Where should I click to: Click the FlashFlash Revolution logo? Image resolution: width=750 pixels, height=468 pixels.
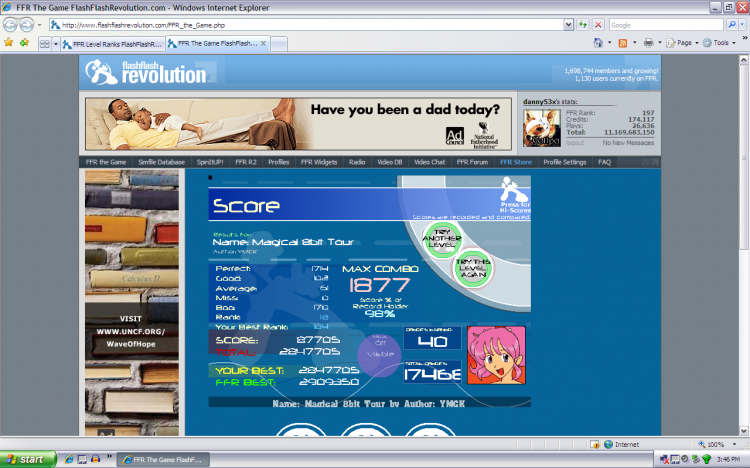pyautogui.click(x=146, y=72)
